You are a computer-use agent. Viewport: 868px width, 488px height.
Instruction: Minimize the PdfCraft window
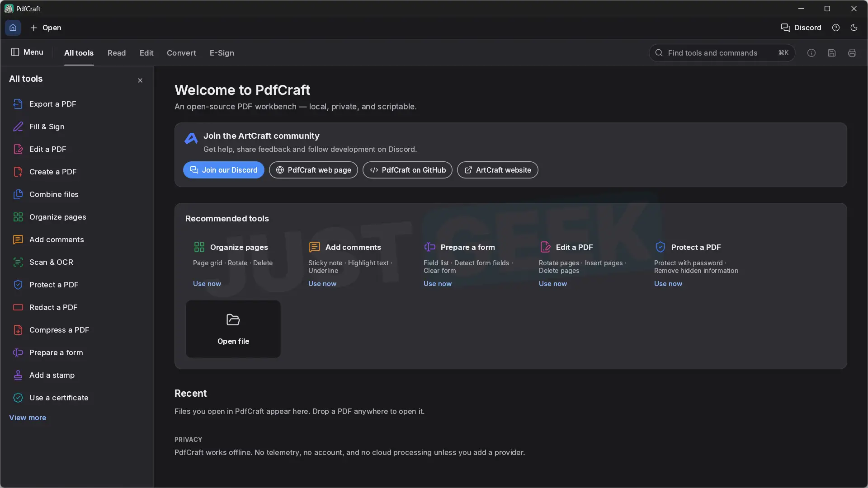tap(801, 9)
